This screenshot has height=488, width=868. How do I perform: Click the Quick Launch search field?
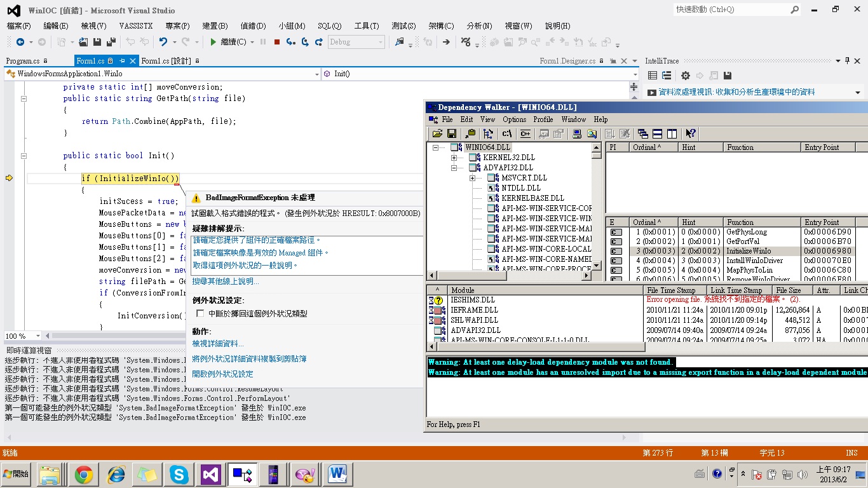(x=731, y=10)
